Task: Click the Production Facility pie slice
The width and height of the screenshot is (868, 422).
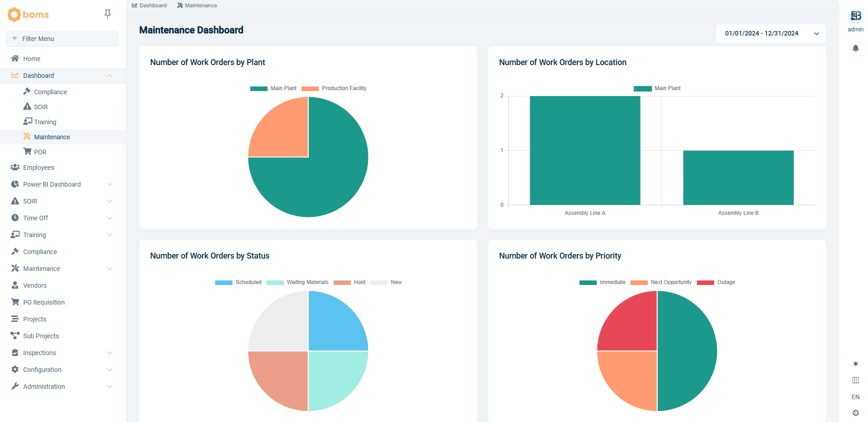Action: 279,127
